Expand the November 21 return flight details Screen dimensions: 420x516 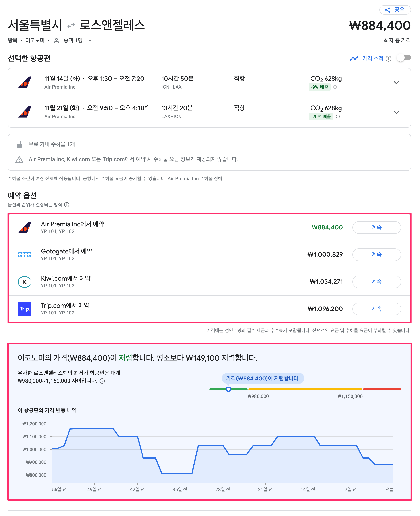[397, 112]
